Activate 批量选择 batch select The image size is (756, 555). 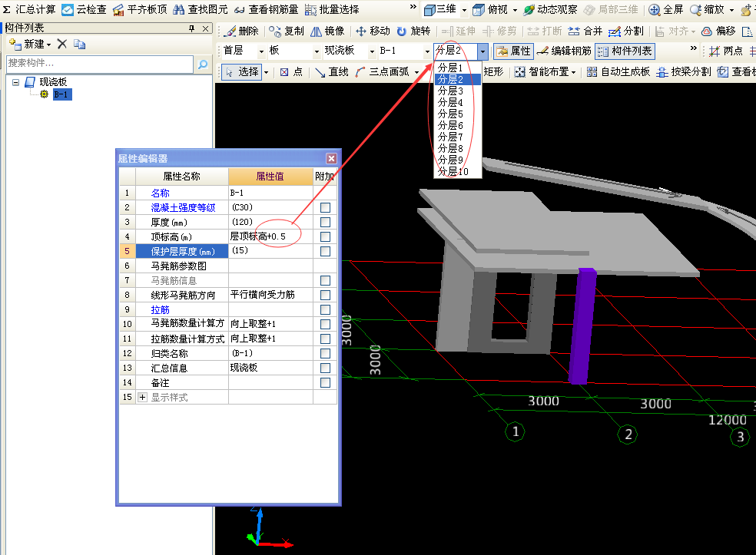332,9
